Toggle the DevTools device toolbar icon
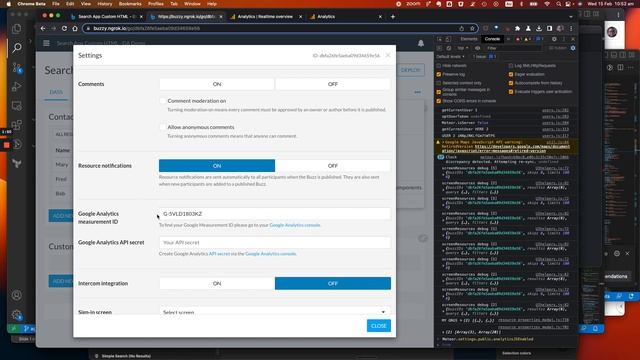 click(x=448, y=39)
